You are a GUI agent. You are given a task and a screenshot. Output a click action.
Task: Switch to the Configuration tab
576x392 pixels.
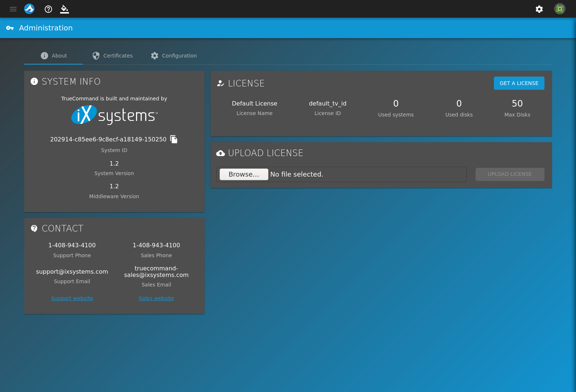point(174,56)
